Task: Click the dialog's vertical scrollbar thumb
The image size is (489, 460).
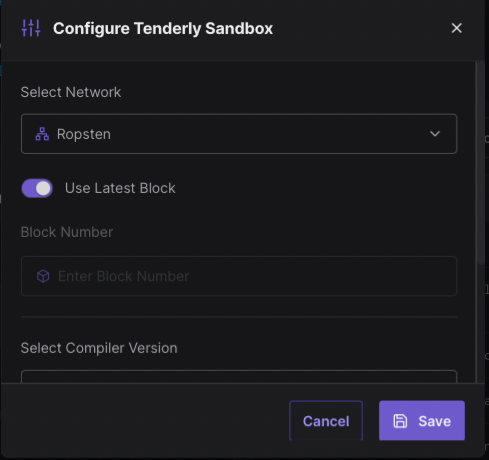Action: [x=480, y=163]
